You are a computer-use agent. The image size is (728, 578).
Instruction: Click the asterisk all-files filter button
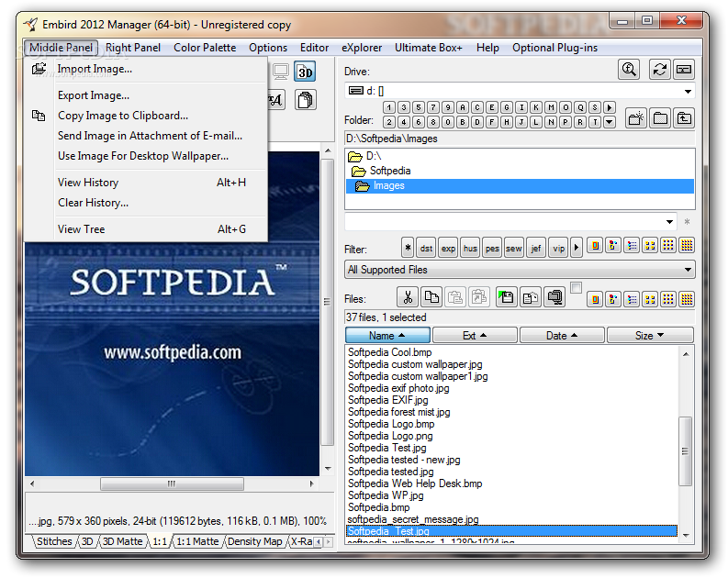[x=408, y=248]
